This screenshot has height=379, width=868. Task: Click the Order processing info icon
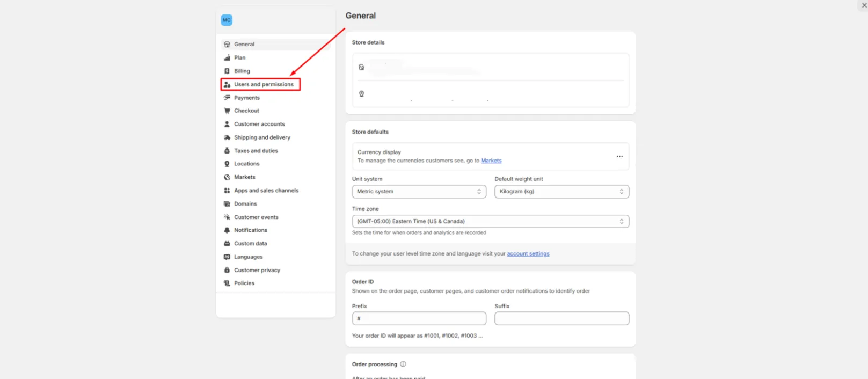pyautogui.click(x=403, y=364)
